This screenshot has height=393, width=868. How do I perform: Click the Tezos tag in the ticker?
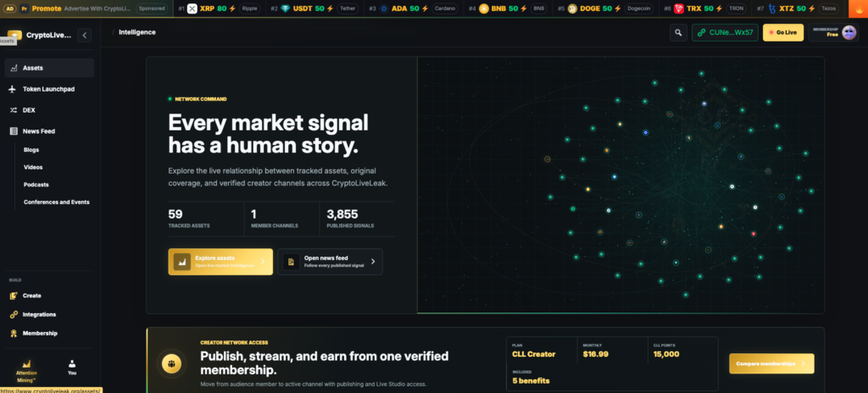(x=831, y=8)
